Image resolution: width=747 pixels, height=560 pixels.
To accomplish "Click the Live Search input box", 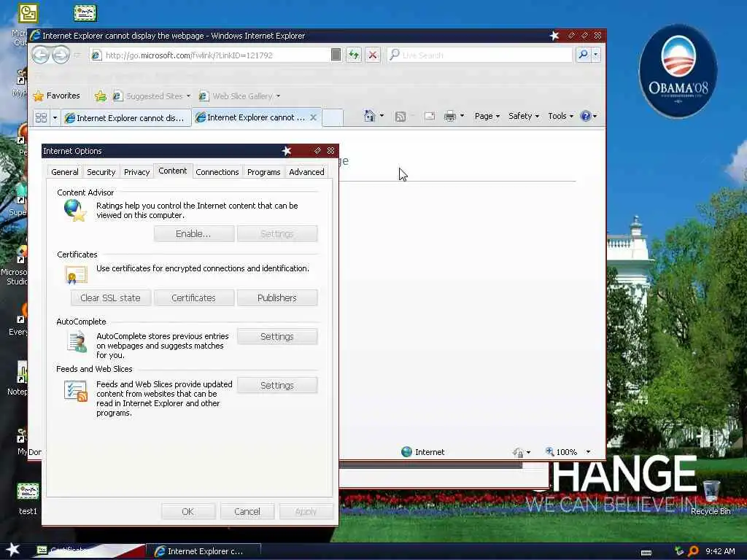I will 480,55.
